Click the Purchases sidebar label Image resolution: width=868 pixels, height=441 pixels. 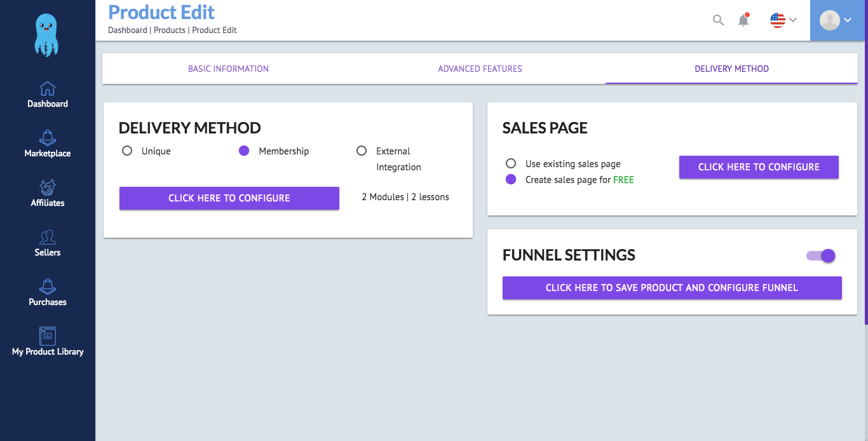(48, 302)
